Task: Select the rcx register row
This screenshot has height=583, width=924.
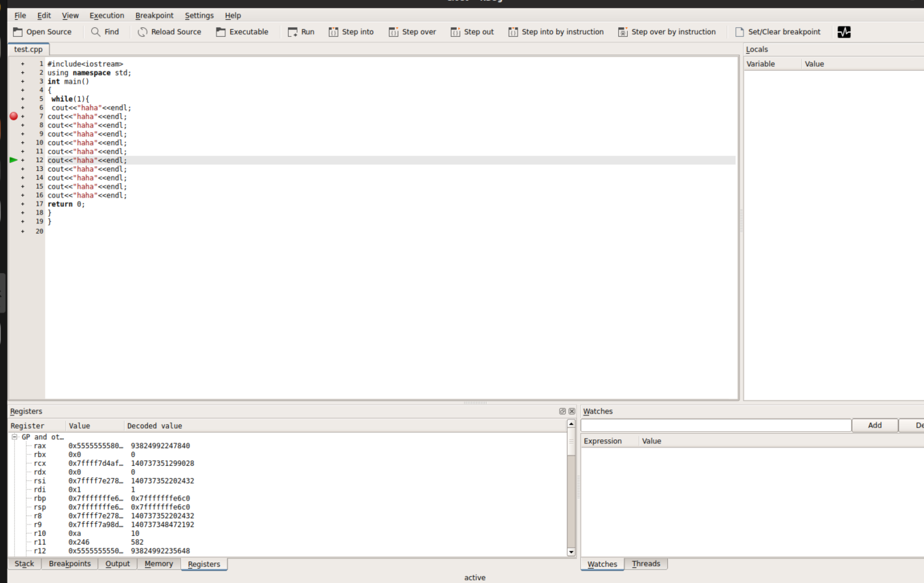Action: point(287,464)
